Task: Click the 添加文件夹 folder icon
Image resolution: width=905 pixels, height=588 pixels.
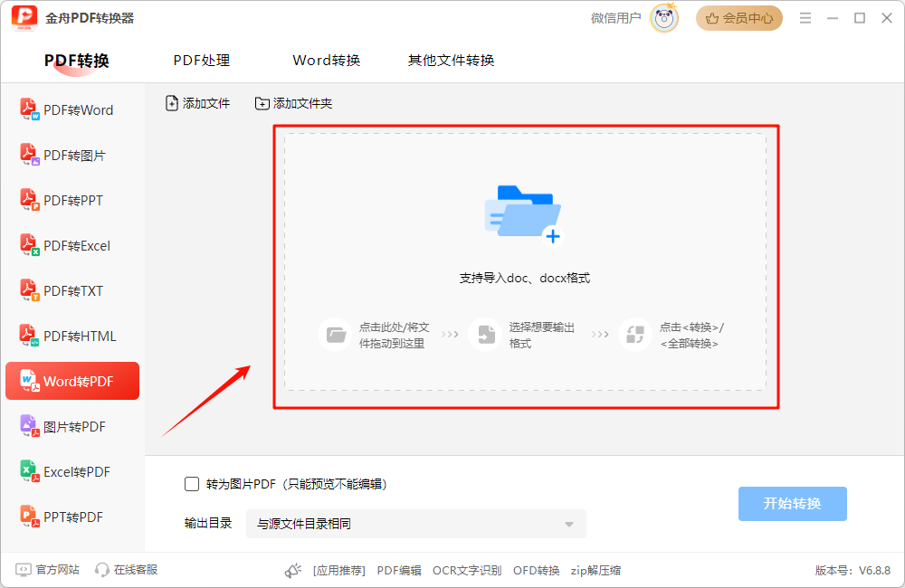Action: coord(262,103)
